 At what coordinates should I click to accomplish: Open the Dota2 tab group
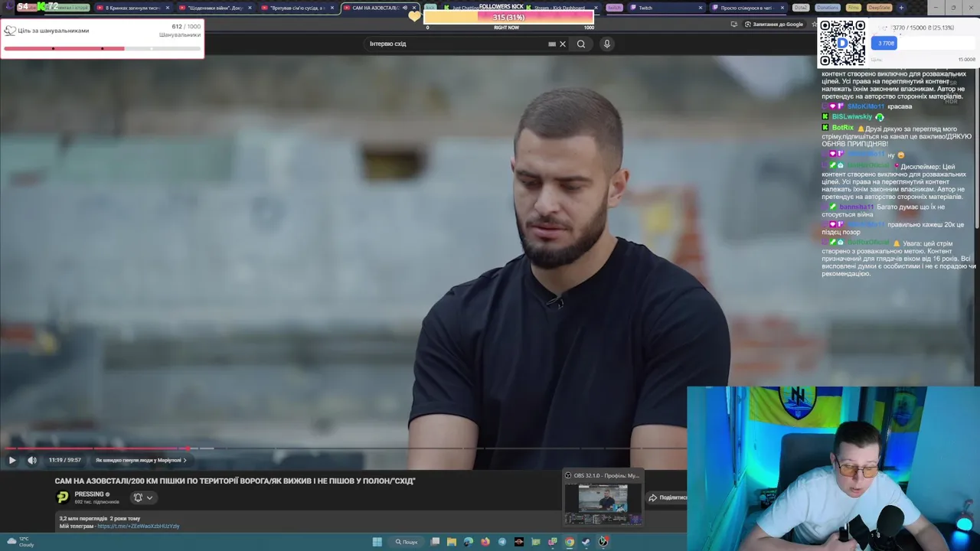[x=801, y=8]
